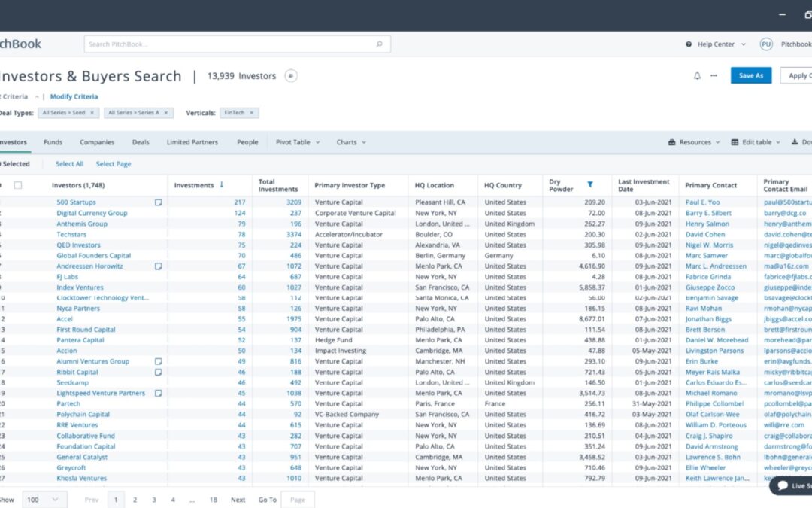This screenshot has height=508, width=812.
Task: Click the round icon next to 13,939 Investors
Action: pyautogui.click(x=291, y=76)
